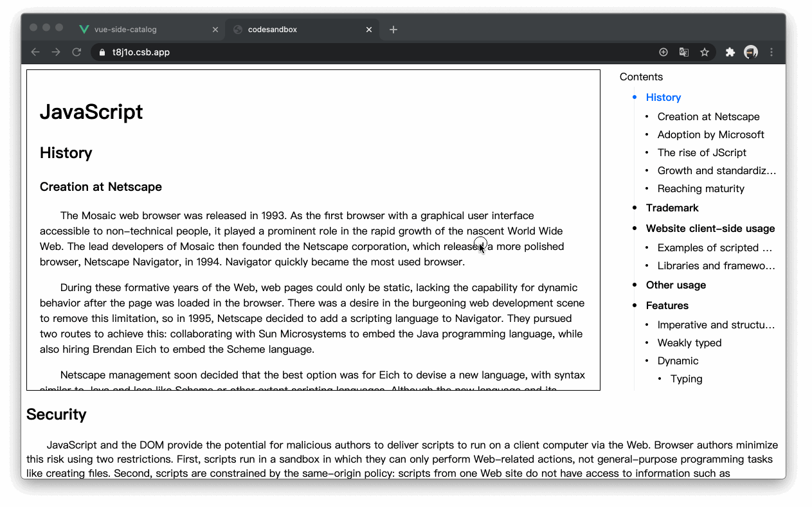Image resolution: width=812 pixels, height=507 pixels.
Task: Click the paragraph starting JavaScript and the DOM
Action: pyautogui.click(x=402, y=459)
